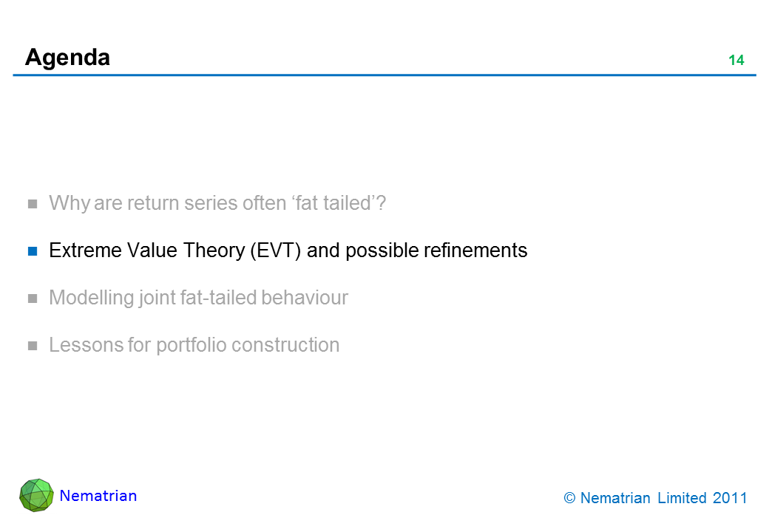Click the blue horizontal line under the title
The width and height of the screenshot is (769, 532).
(x=384, y=75)
